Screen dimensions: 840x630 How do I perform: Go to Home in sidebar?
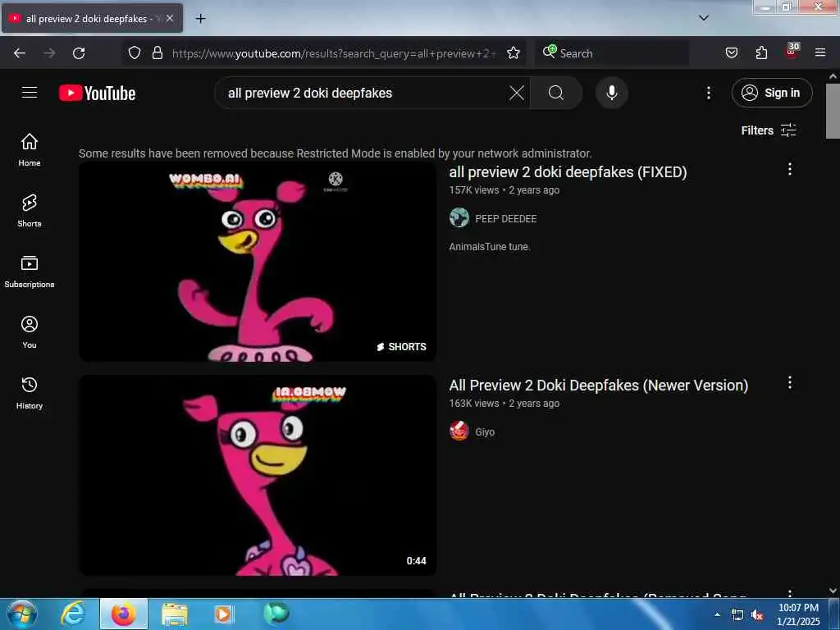pyautogui.click(x=30, y=151)
